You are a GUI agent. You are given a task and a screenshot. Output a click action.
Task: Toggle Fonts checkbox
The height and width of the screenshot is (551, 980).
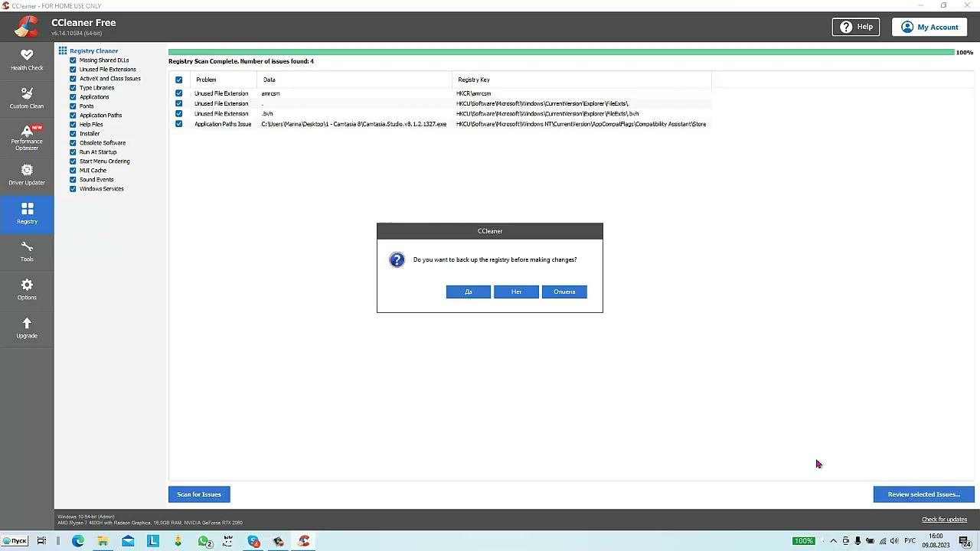[x=73, y=106]
